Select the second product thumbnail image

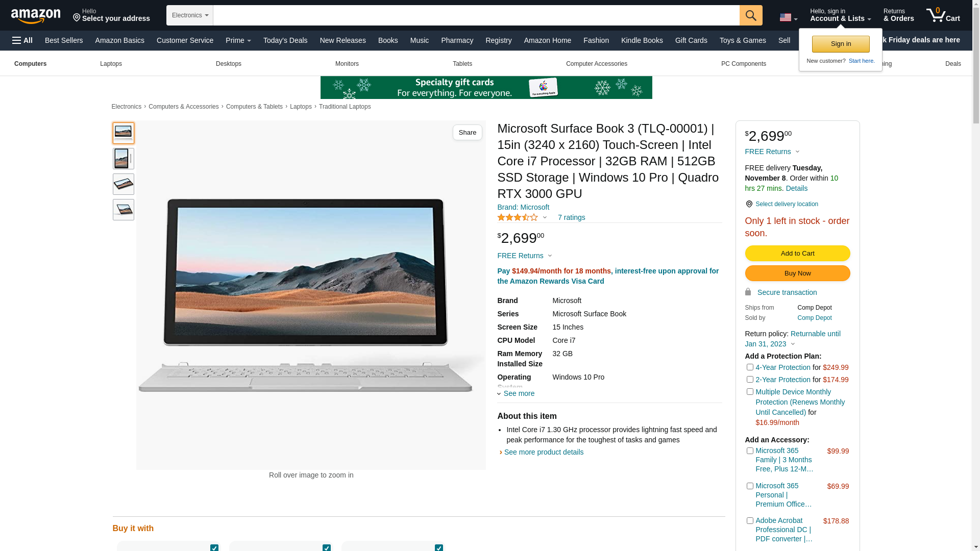coord(124,159)
